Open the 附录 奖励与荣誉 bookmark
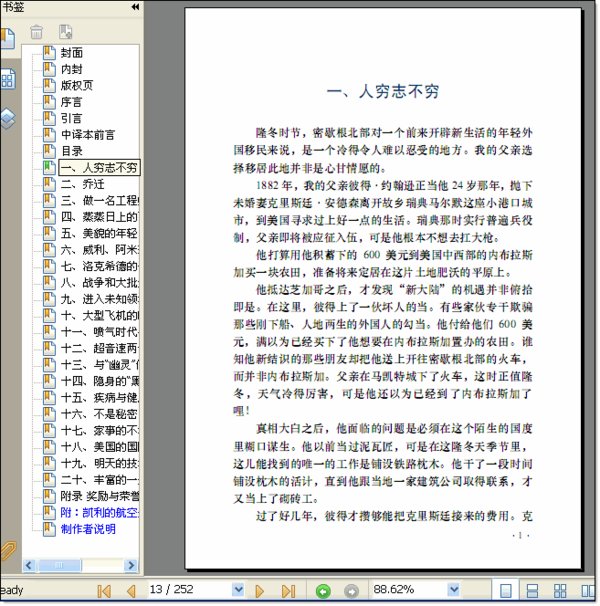600x606 pixels. 100,496
